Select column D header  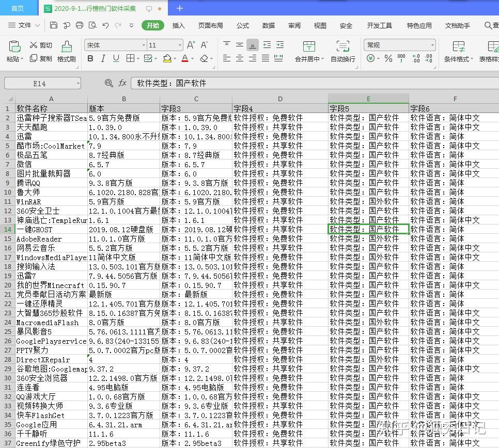[280, 99]
